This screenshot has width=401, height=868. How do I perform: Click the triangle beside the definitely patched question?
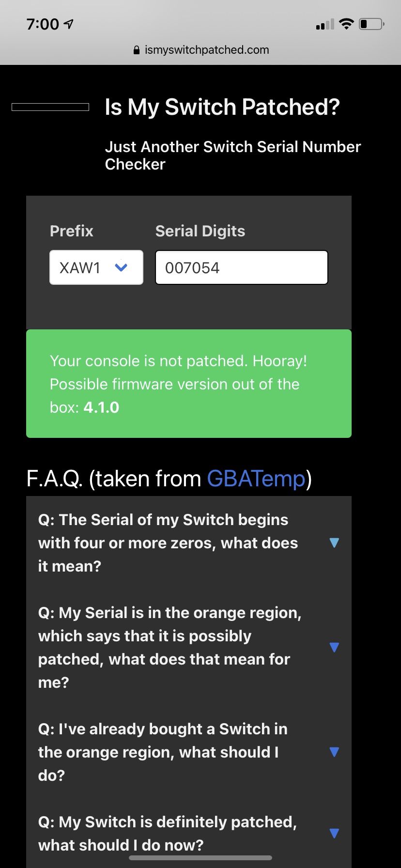[334, 833]
